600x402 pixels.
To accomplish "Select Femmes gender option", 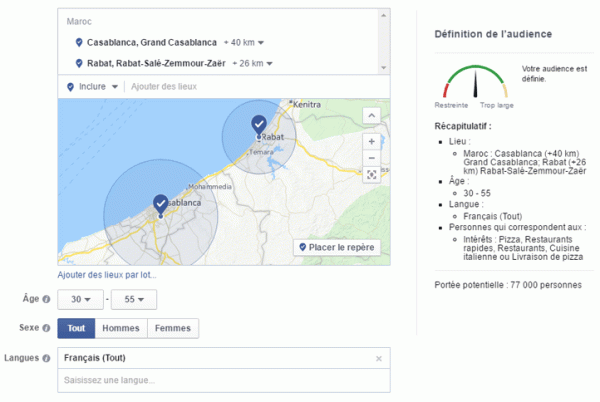I will [x=174, y=328].
